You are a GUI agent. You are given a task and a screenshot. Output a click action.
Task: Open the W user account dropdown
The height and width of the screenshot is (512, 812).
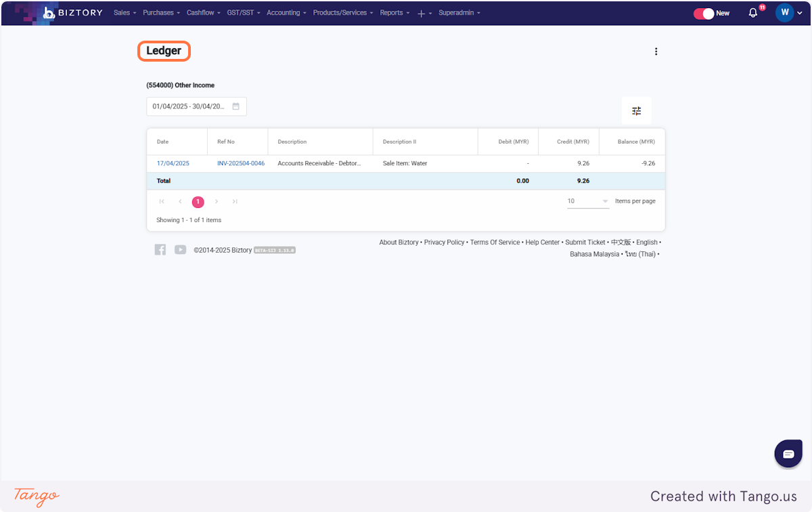[x=789, y=13]
